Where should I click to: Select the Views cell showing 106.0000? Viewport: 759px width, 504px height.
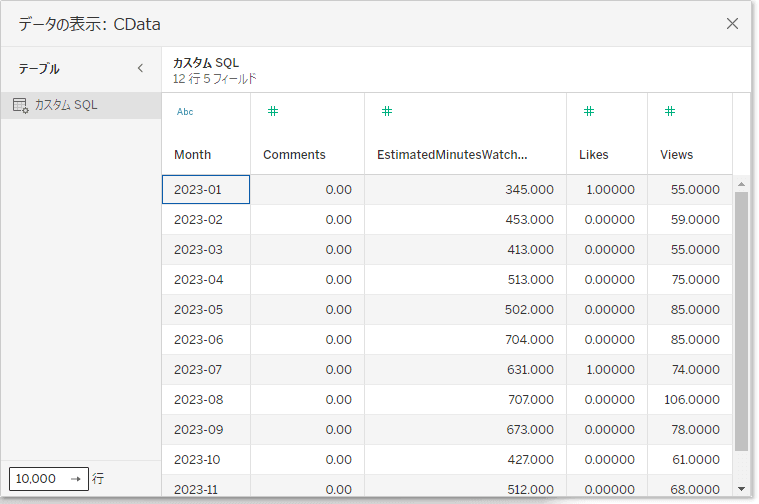click(x=689, y=400)
